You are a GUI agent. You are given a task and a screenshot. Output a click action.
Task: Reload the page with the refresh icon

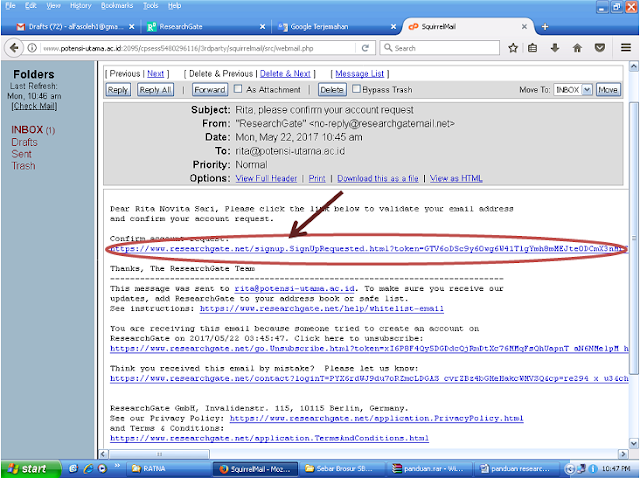(365, 48)
